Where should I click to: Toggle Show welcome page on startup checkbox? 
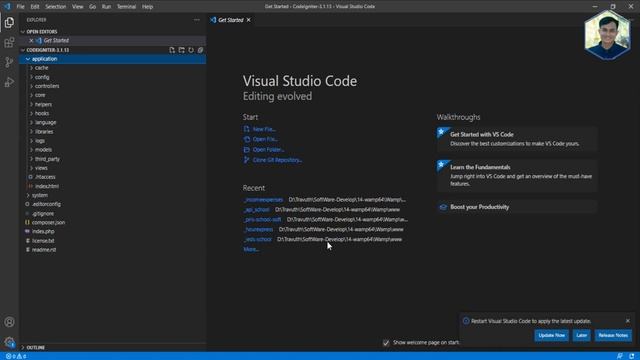pos(386,343)
